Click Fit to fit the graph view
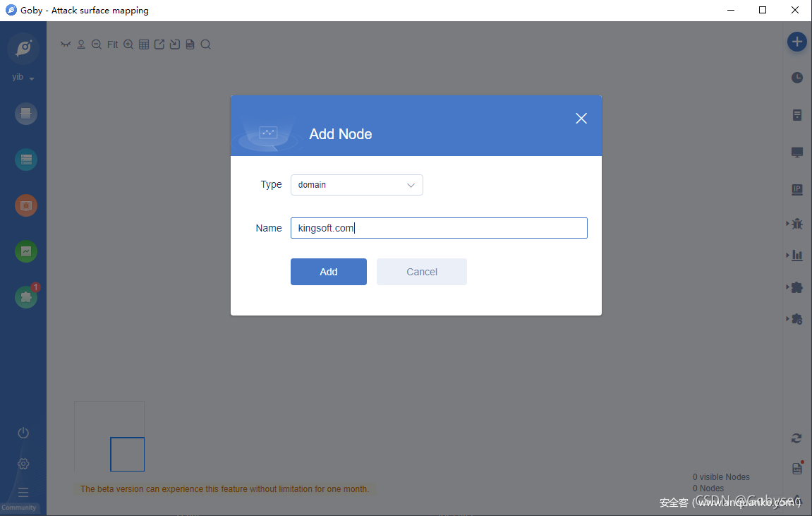 tap(113, 44)
